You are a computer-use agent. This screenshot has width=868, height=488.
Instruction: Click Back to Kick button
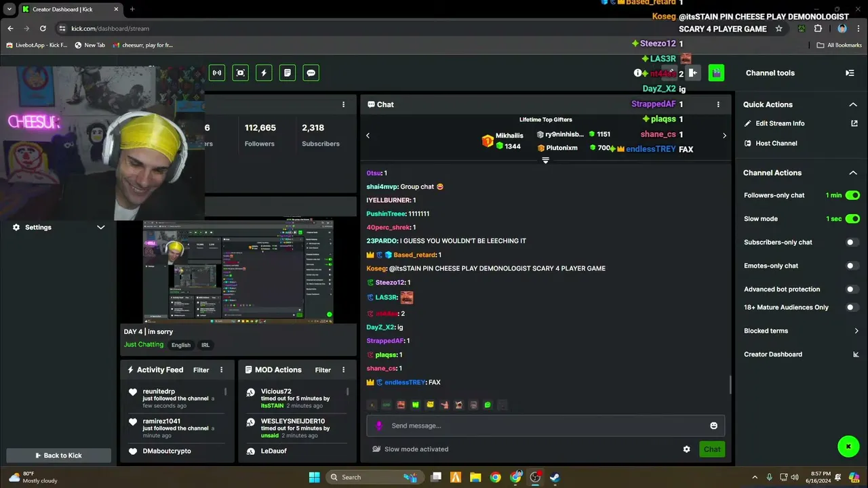click(x=58, y=455)
